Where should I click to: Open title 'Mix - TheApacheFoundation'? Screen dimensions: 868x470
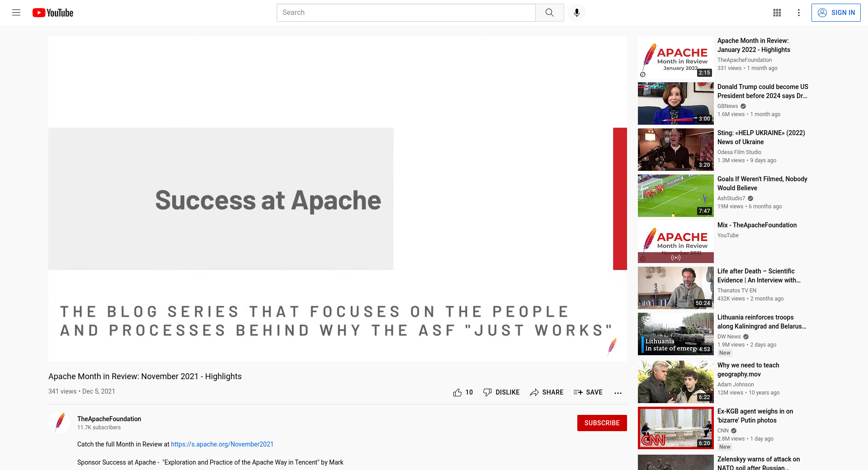pos(757,225)
